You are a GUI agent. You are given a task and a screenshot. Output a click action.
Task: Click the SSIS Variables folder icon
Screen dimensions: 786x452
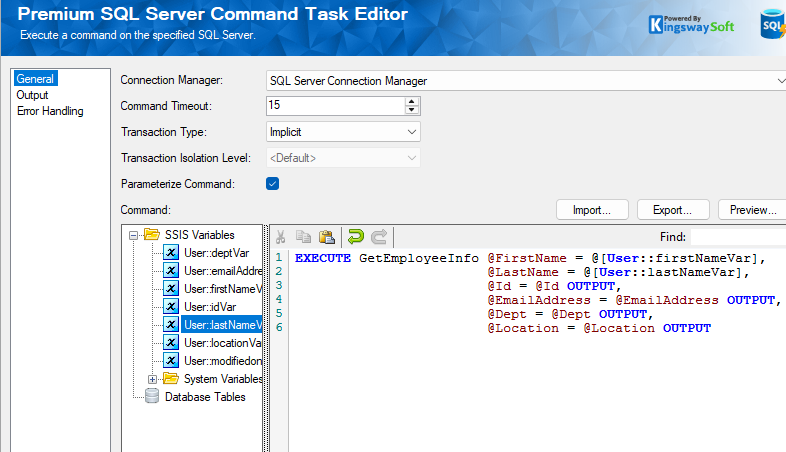[x=152, y=235]
